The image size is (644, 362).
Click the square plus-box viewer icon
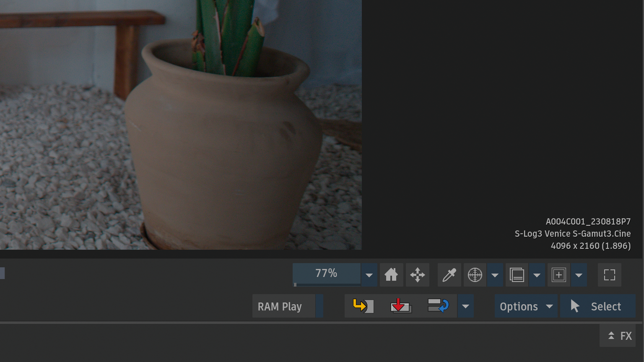(x=558, y=275)
